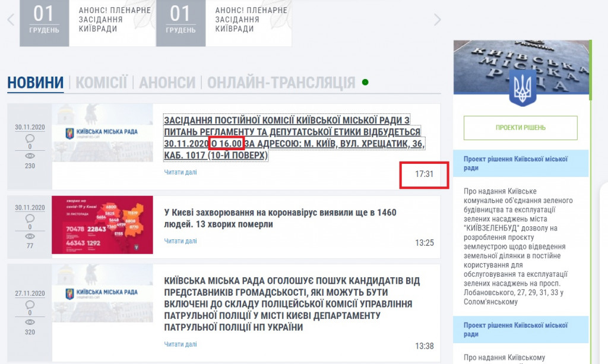Click the eye views icon showing 320
This screenshot has width=608, height=364.
(x=30, y=321)
